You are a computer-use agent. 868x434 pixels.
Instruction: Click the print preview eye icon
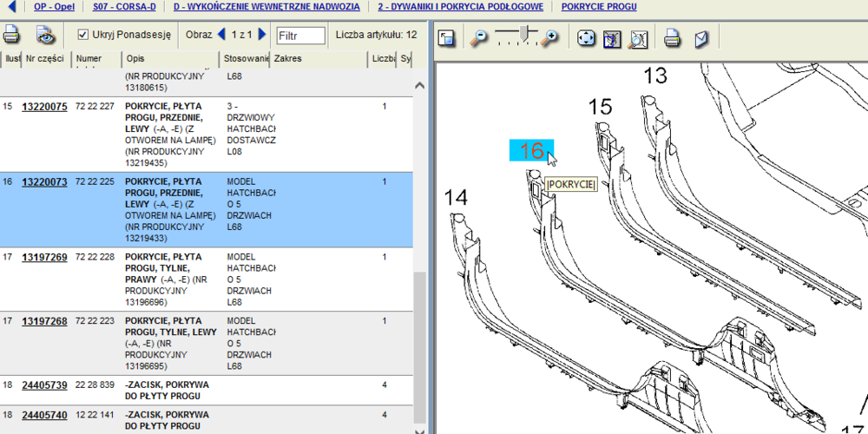(x=45, y=36)
